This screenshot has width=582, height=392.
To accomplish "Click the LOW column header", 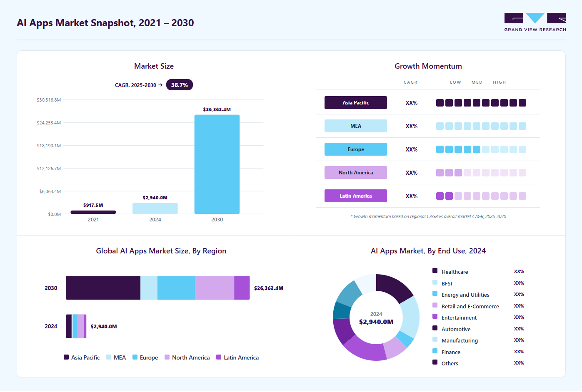I will 455,82.
